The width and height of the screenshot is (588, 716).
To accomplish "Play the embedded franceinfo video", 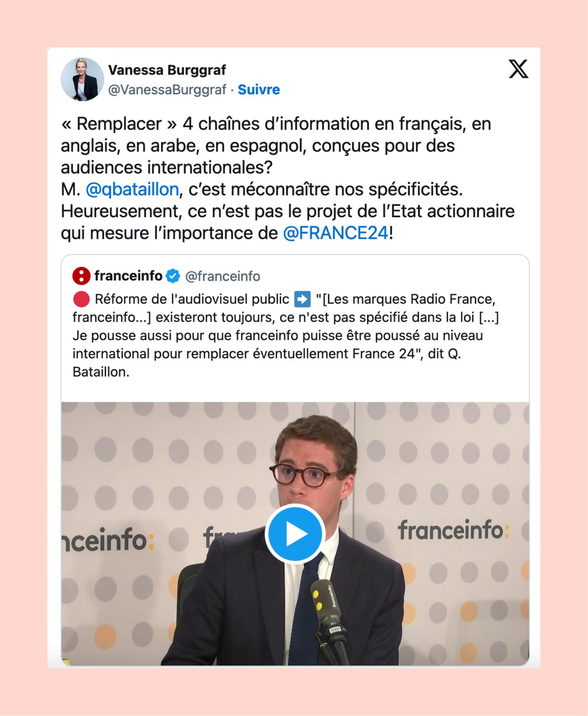I will [x=295, y=534].
